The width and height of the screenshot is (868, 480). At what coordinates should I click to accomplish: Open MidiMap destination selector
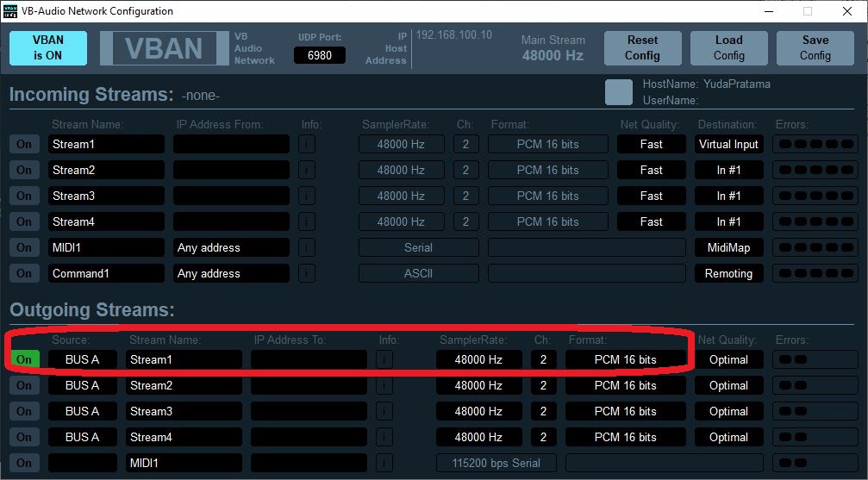coord(728,247)
